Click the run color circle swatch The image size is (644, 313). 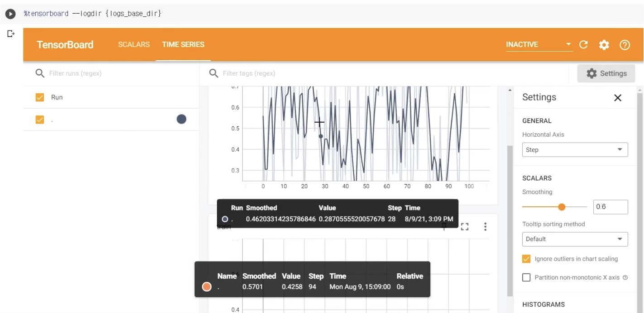pos(181,119)
